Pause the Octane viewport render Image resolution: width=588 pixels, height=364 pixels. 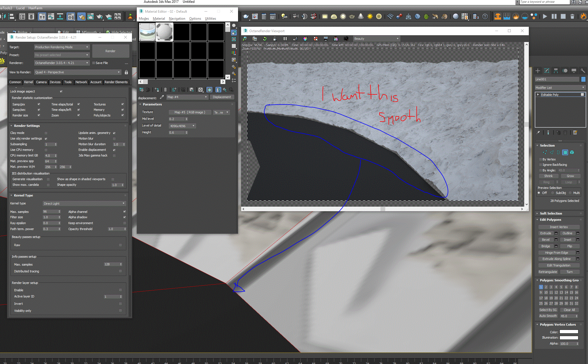tap(285, 39)
